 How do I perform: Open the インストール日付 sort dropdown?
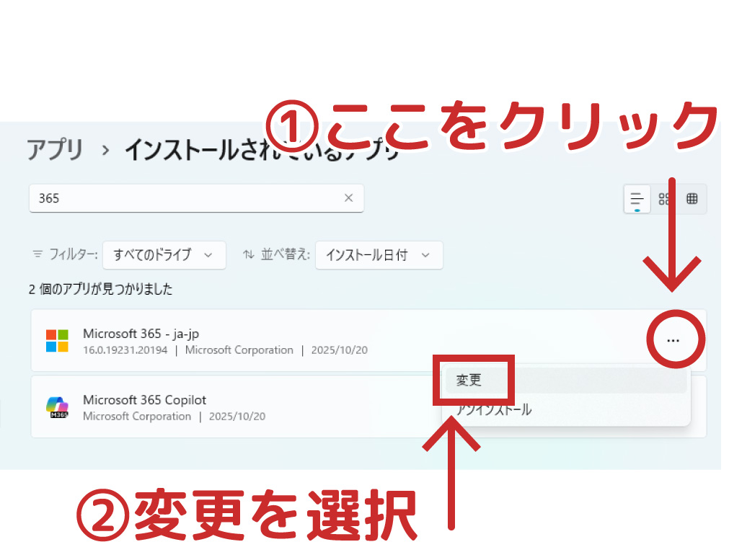click(x=379, y=254)
